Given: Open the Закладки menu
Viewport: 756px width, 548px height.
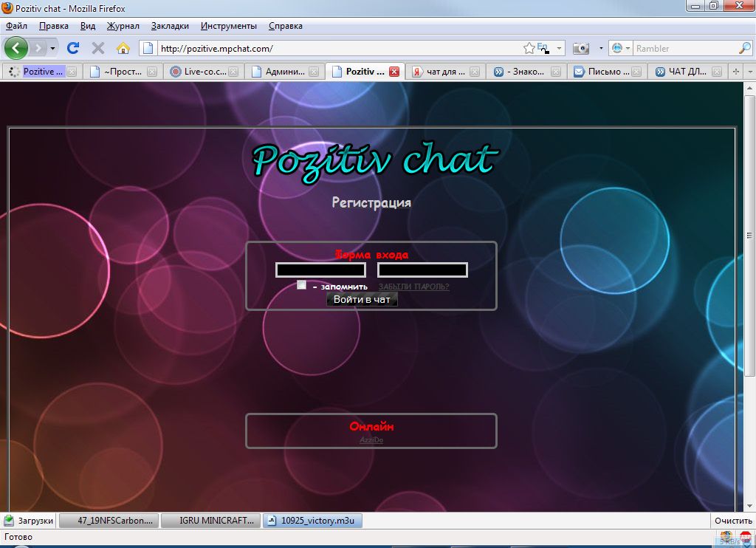Looking at the screenshot, I should point(169,26).
